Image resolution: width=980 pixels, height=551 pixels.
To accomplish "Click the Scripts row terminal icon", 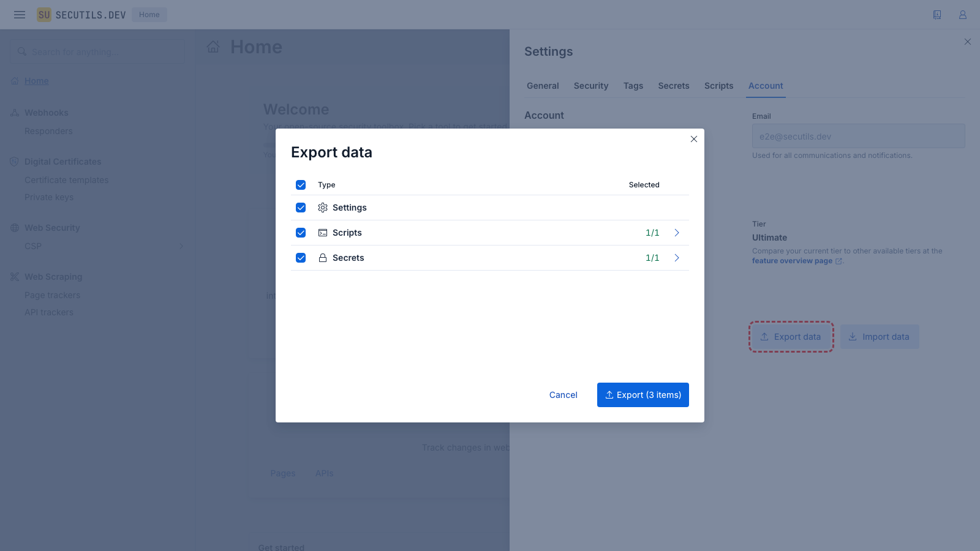I will [x=323, y=233].
